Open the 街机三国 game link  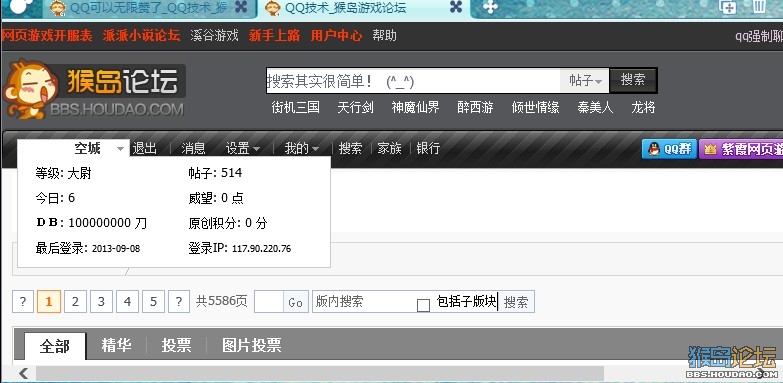click(x=296, y=107)
